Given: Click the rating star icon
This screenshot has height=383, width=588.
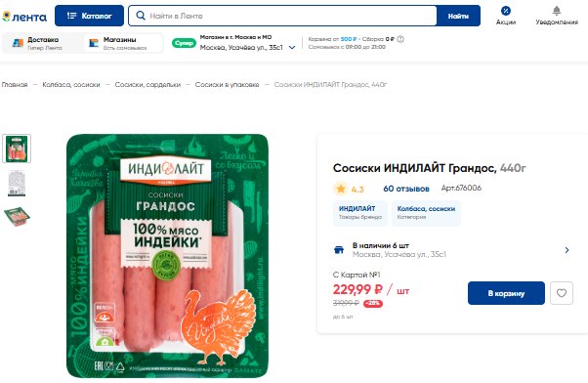Looking at the screenshot, I should click(341, 189).
